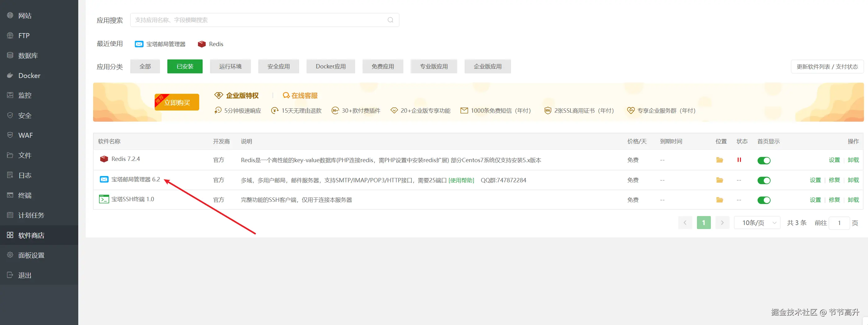868x325 pixels.
Task: Click the Redis 7.2.4 software name
Action: [125, 159]
